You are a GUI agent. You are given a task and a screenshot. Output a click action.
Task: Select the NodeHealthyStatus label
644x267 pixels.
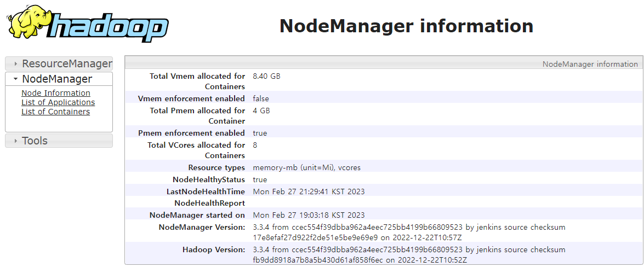(209, 179)
